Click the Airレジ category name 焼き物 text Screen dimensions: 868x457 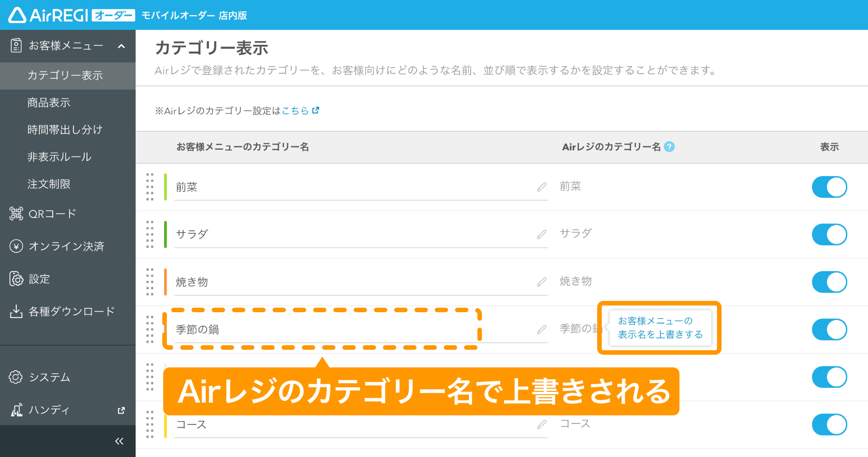coord(576,281)
